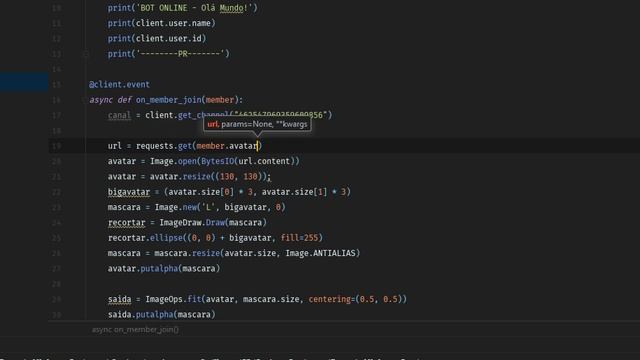Click the saida.putalpha(mascara) line
The image size is (640, 360).
[x=161, y=315]
